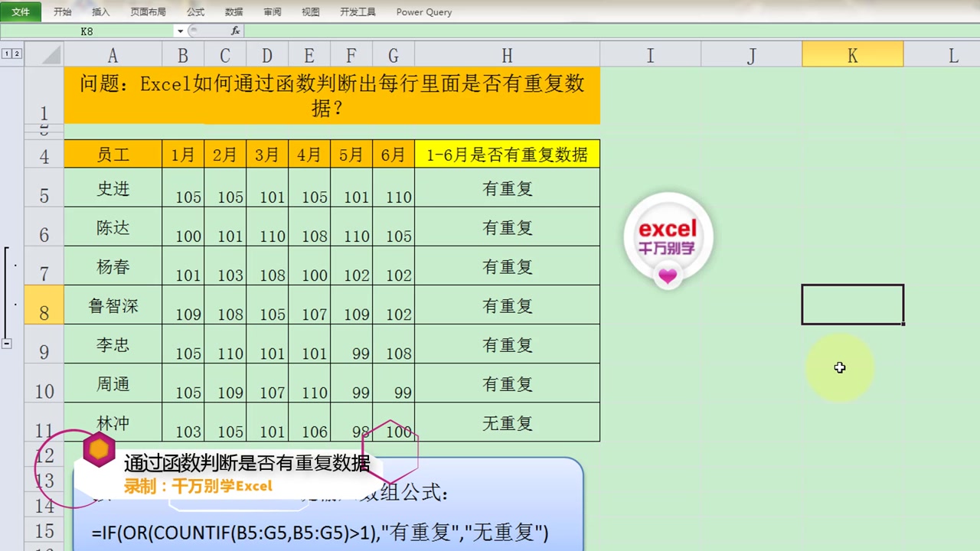This screenshot has width=980, height=551.
Task: Select column D header
Action: pos(267,55)
